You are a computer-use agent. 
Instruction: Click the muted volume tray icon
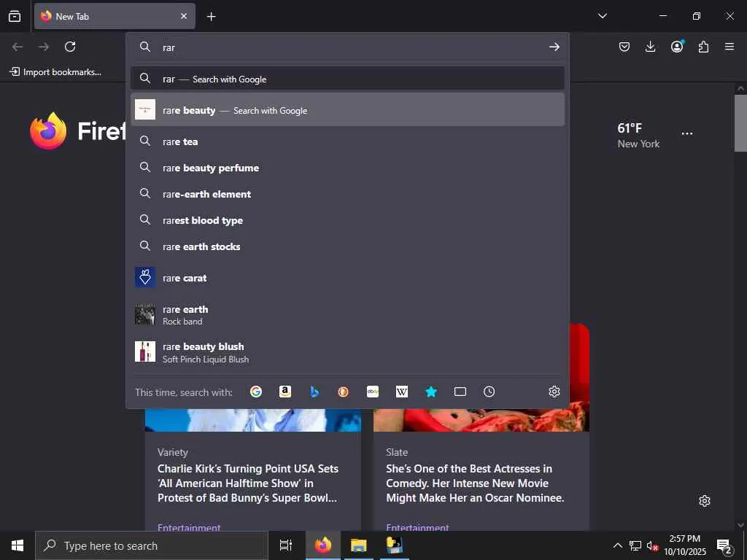point(651,545)
